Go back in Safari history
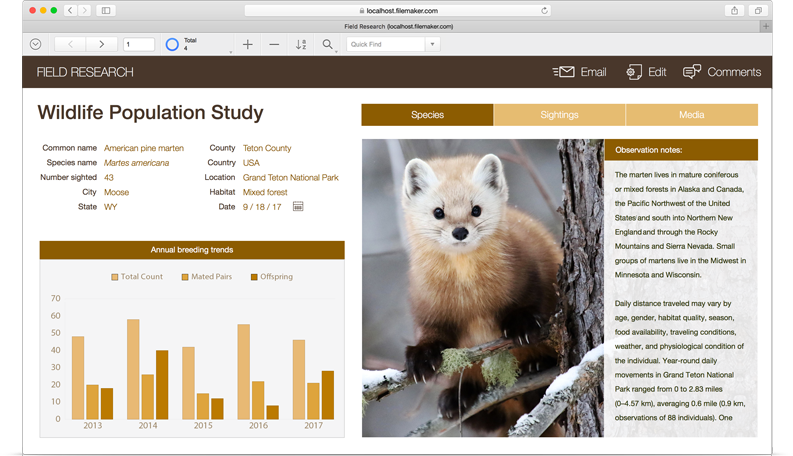The height and width of the screenshot is (456, 793). pyautogui.click(x=70, y=10)
